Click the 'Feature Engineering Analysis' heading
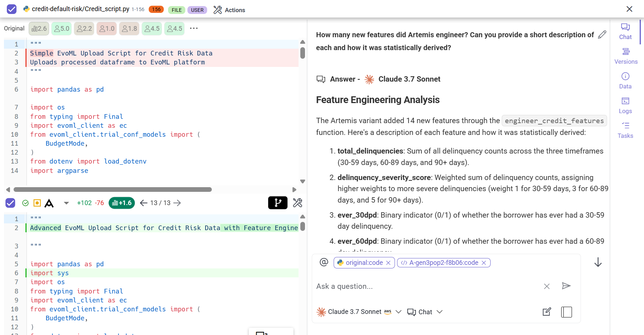Image resolution: width=644 pixels, height=335 pixels. click(x=378, y=100)
